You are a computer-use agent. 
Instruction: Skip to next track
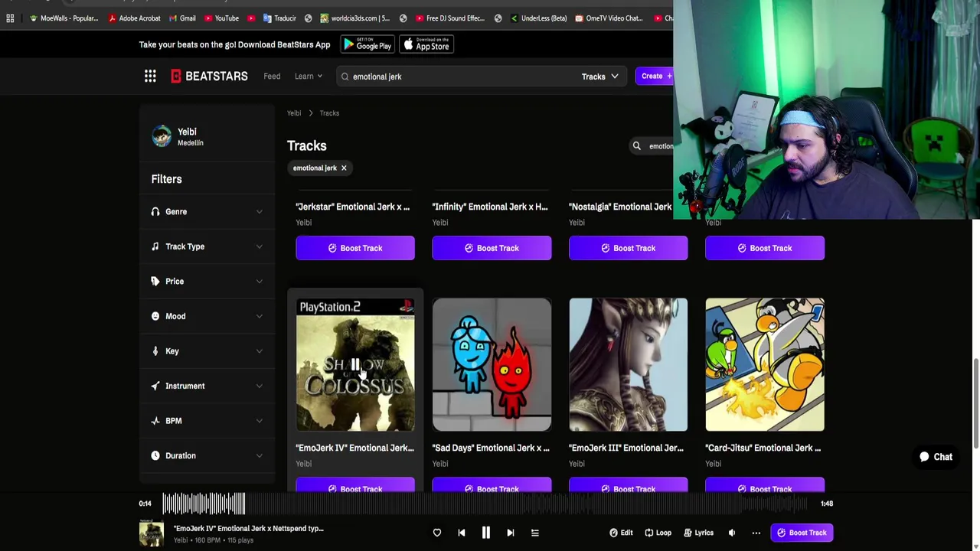coord(511,533)
